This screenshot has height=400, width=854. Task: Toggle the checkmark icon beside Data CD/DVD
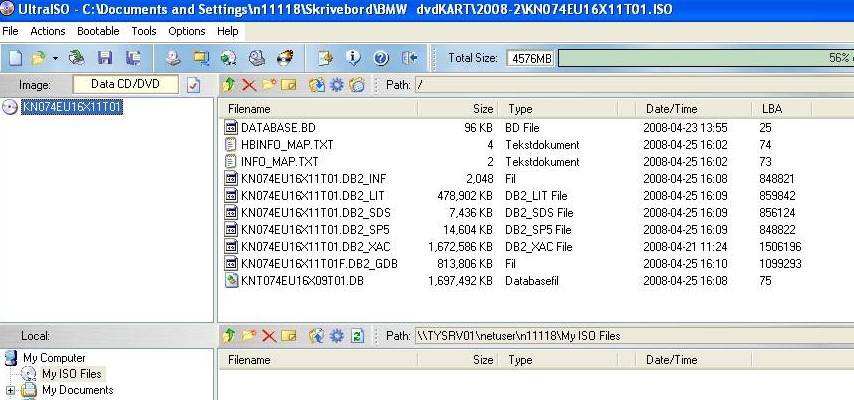click(x=194, y=85)
